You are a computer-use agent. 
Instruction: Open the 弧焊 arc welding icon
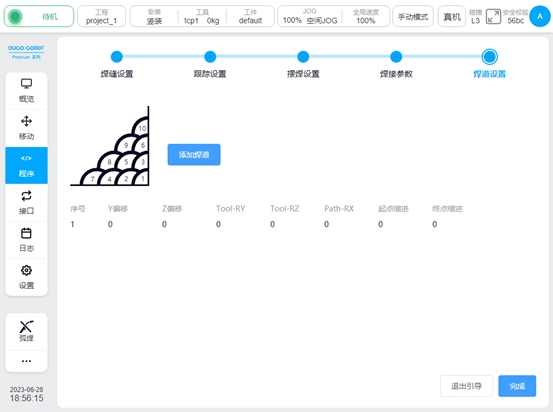pyautogui.click(x=26, y=331)
